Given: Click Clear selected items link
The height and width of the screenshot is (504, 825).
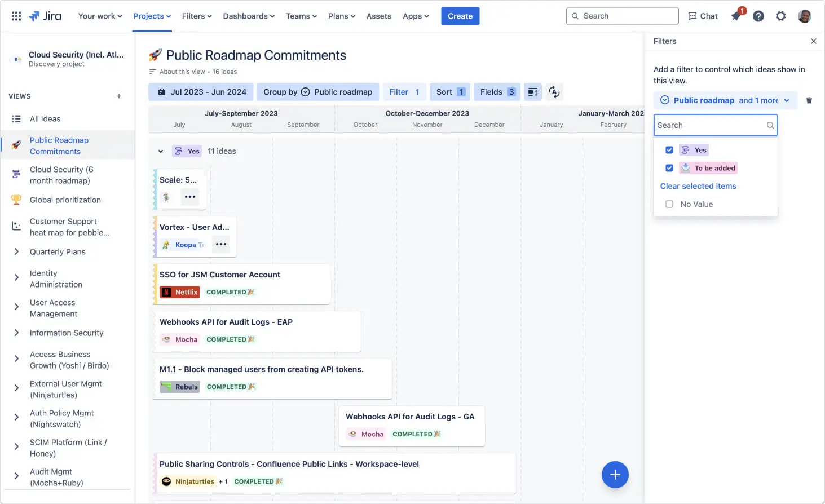Looking at the screenshot, I should tap(698, 186).
